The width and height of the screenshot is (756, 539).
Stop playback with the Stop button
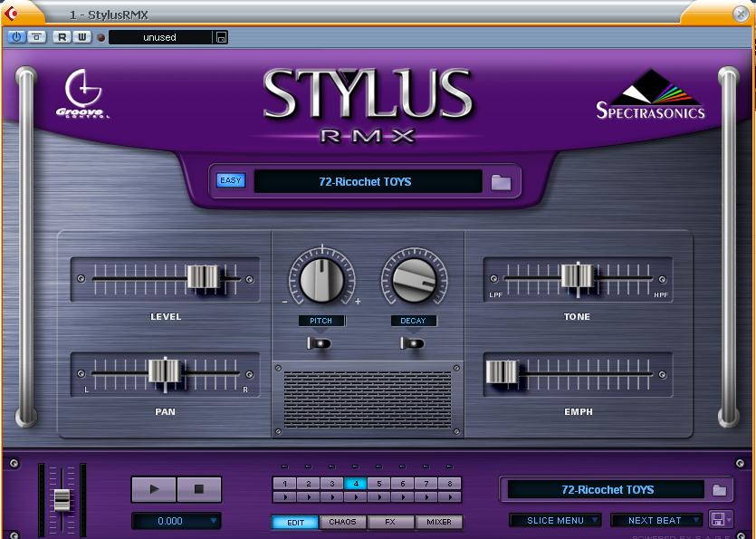tap(198, 489)
